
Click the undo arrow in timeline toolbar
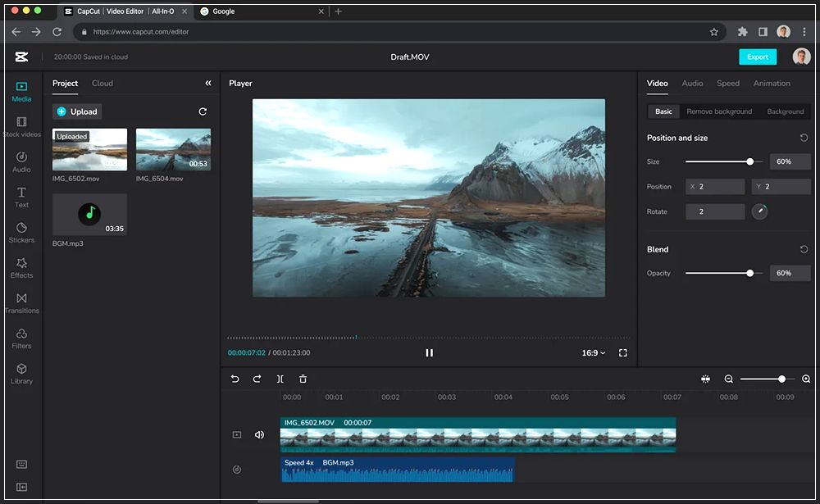click(x=235, y=379)
